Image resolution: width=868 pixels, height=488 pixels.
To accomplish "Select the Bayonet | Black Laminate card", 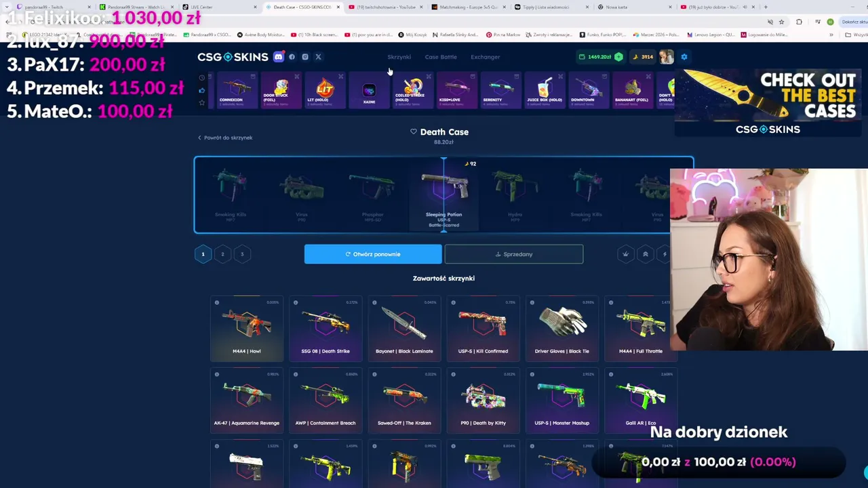I will pos(404,328).
